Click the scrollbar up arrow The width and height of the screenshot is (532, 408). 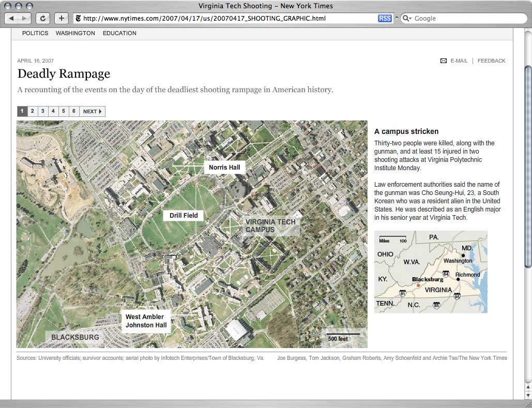tap(528, 387)
